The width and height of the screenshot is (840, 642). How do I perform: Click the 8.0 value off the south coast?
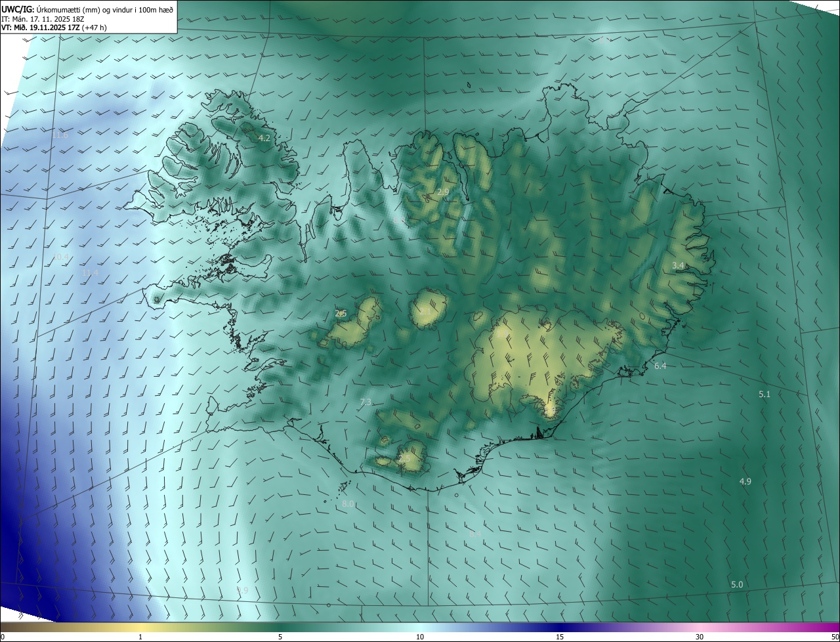click(348, 503)
